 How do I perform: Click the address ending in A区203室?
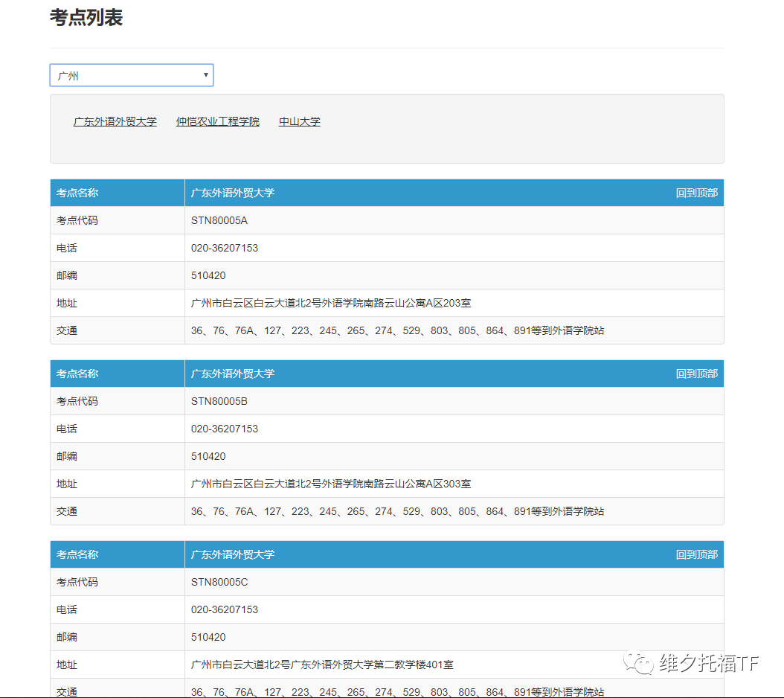[x=331, y=303]
